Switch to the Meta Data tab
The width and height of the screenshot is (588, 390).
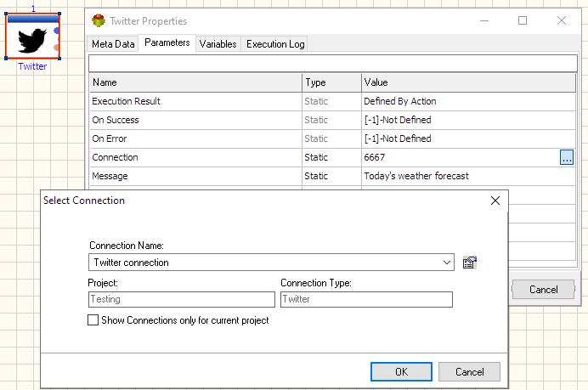pyautogui.click(x=113, y=44)
